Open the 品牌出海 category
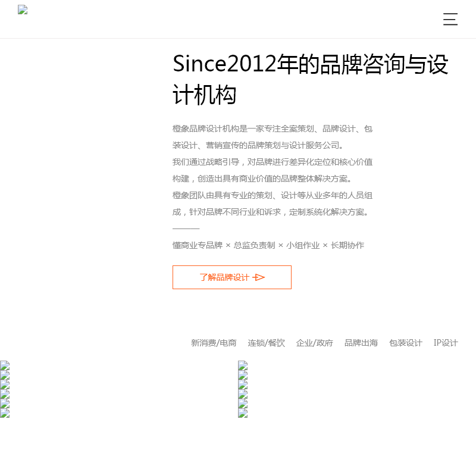 360,343
